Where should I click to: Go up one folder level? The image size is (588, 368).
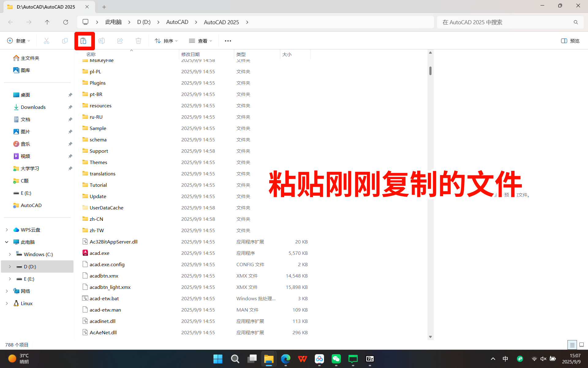(x=47, y=22)
